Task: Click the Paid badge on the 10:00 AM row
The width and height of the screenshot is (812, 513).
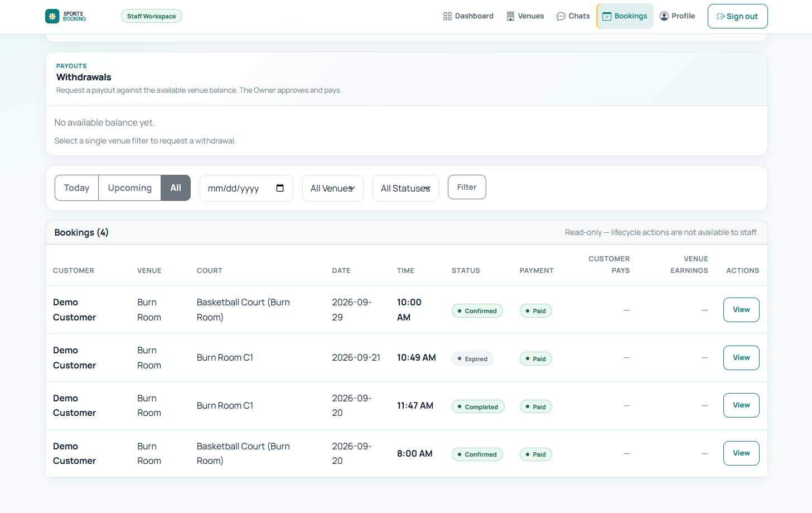Action: [x=536, y=311]
